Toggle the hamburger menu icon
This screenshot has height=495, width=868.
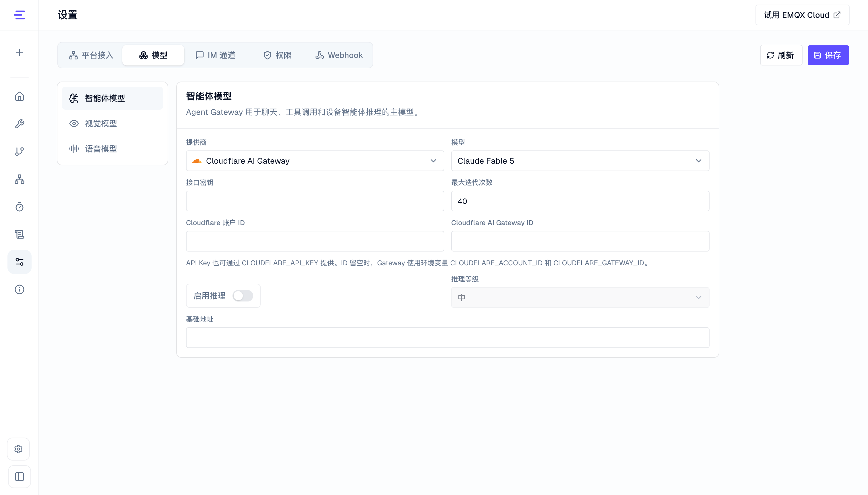coord(19,15)
